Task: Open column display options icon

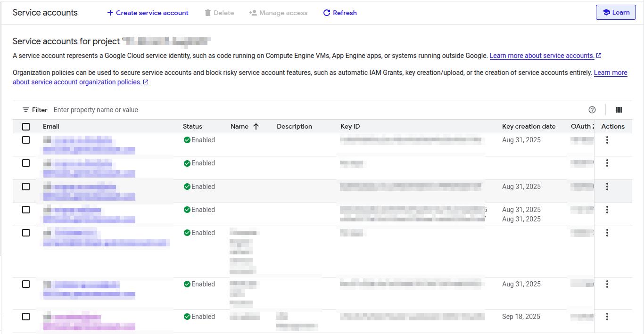Action: (x=619, y=110)
